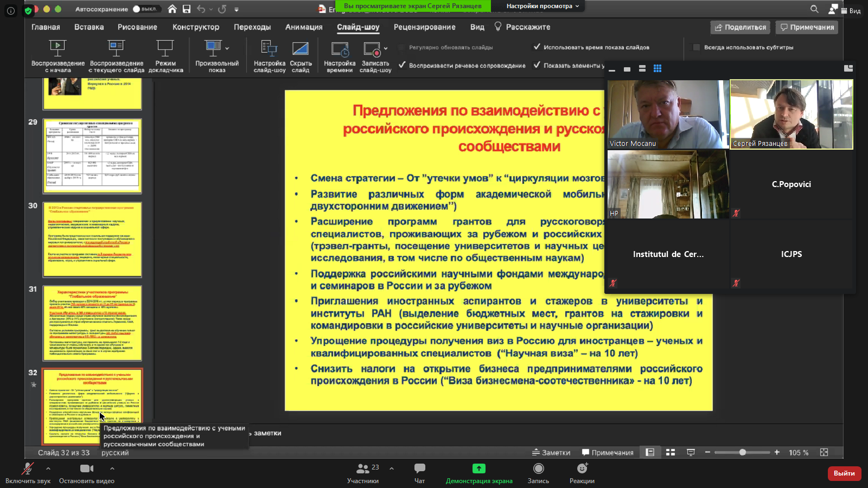Click the PowerPoint Home icon in title bar
The height and width of the screenshot is (488, 868).
click(172, 9)
